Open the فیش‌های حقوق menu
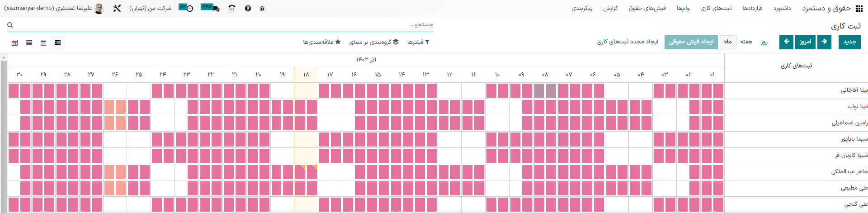868x213 pixels. [647, 9]
